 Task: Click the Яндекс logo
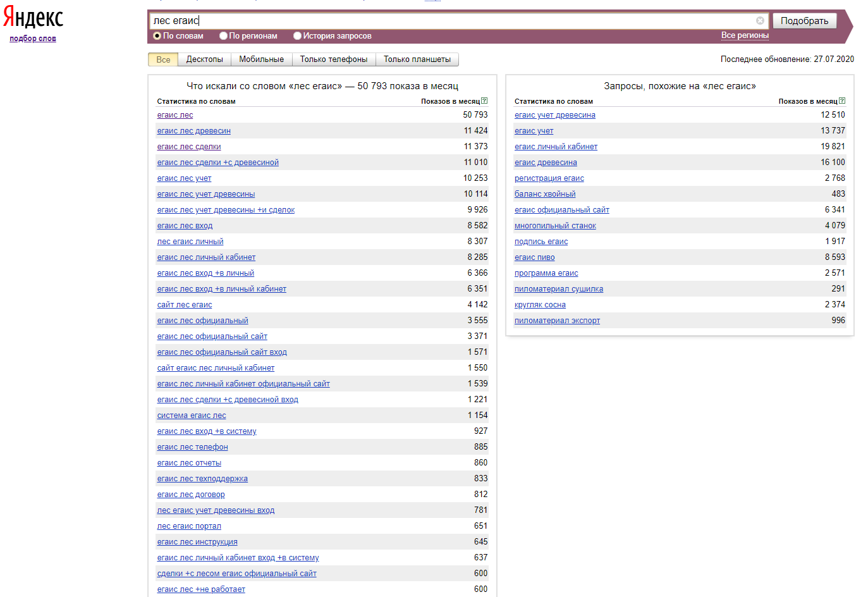coord(34,18)
